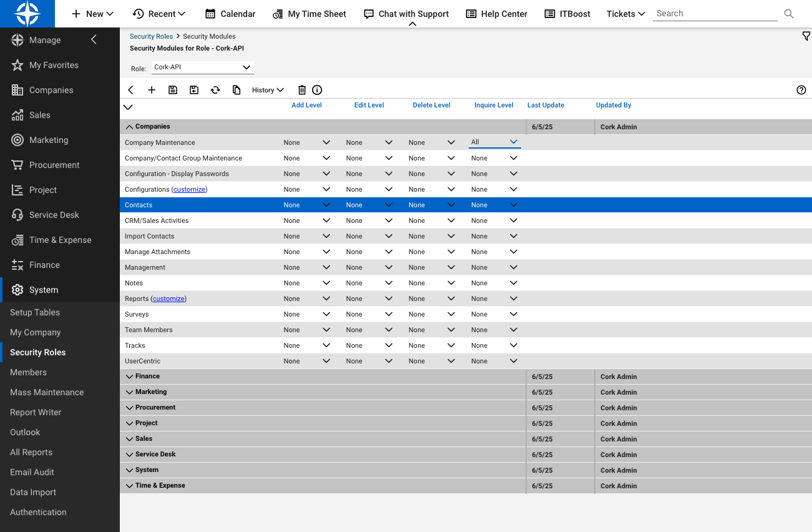Open Chat with Support

coord(406,14)
